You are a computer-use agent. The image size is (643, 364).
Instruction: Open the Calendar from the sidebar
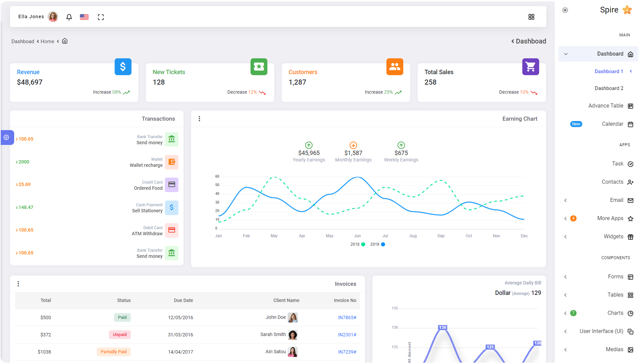pos(613,124)
